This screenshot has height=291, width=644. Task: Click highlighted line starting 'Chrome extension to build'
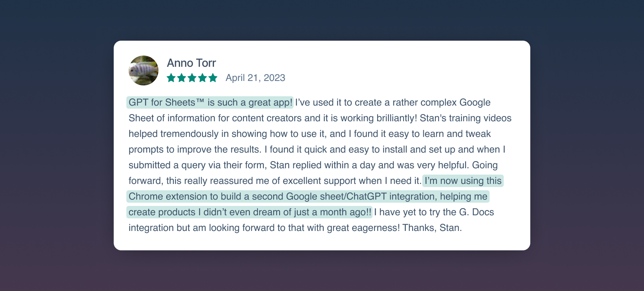coord(308,196)
